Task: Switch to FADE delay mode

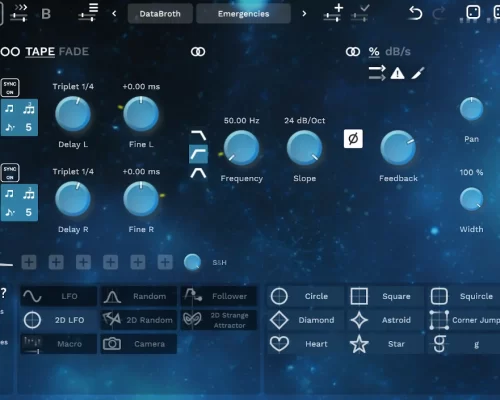Action: (74, 52)
